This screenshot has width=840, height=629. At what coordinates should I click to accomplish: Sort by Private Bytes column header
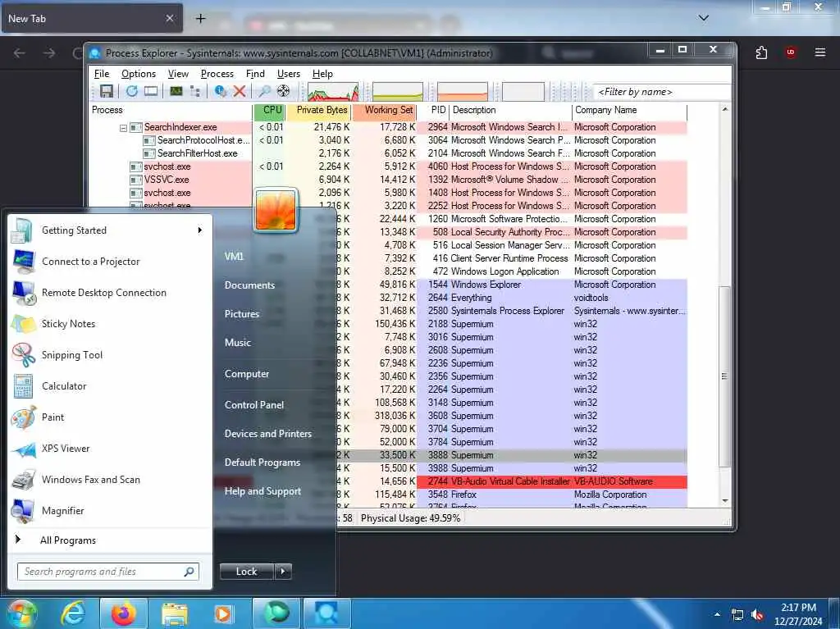pyautogui.click(x=319, y=110)
